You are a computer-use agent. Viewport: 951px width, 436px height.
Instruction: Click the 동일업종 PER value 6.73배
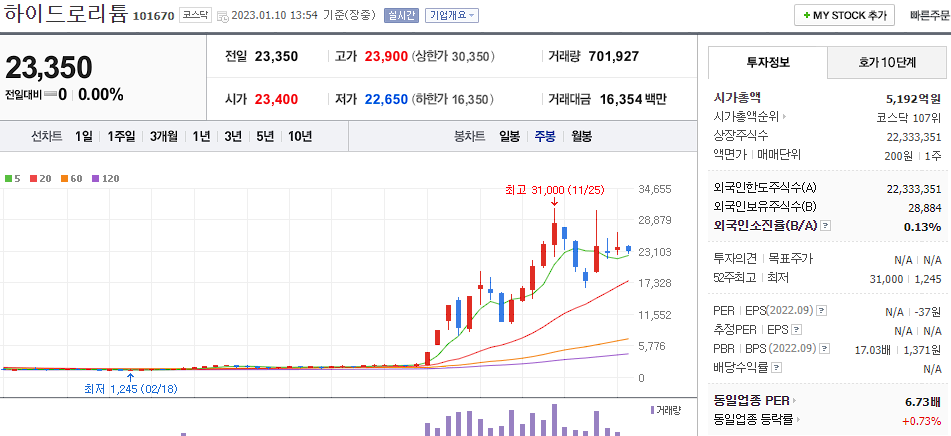(923, 401)
